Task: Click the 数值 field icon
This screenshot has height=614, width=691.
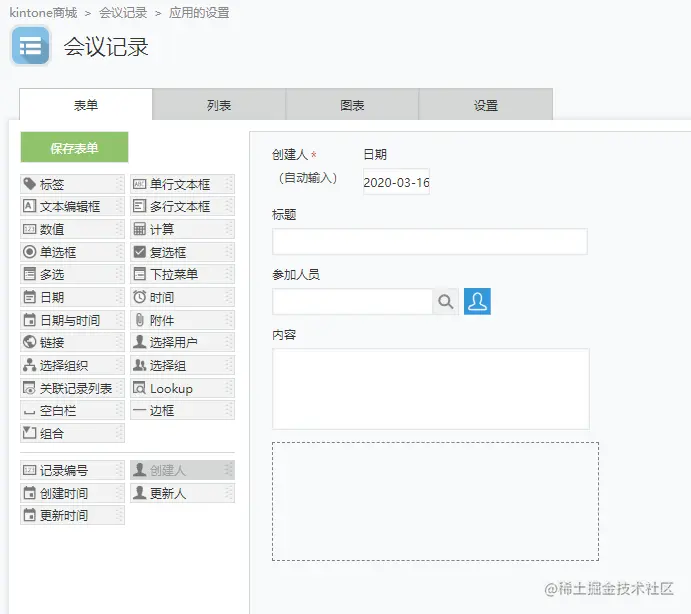Action: [30, 229]
